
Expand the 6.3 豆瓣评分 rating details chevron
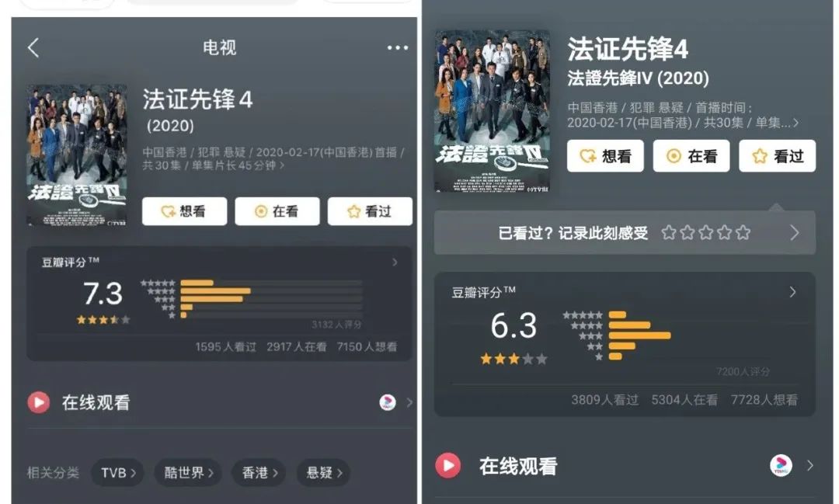[x=792, y=292]
